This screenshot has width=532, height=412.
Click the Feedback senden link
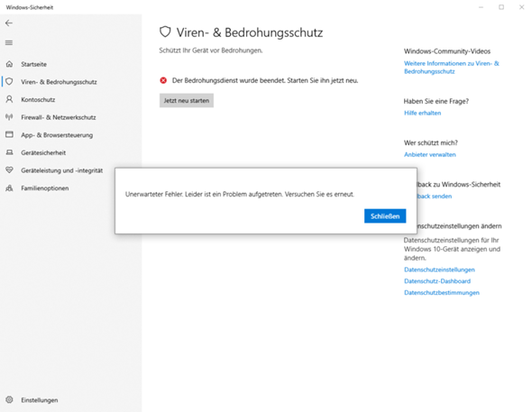click(x=435, y=196)
